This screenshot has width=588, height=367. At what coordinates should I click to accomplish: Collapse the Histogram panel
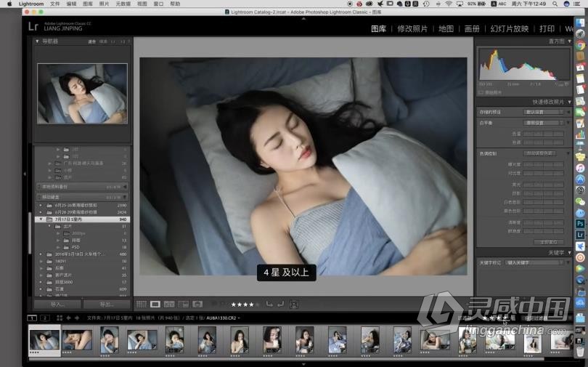570,41
